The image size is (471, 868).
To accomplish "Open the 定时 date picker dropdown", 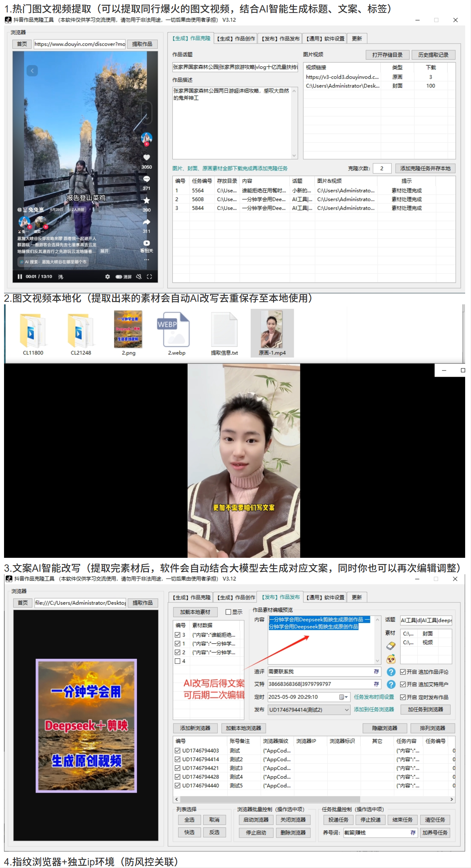I will click(x=344, y=697).
